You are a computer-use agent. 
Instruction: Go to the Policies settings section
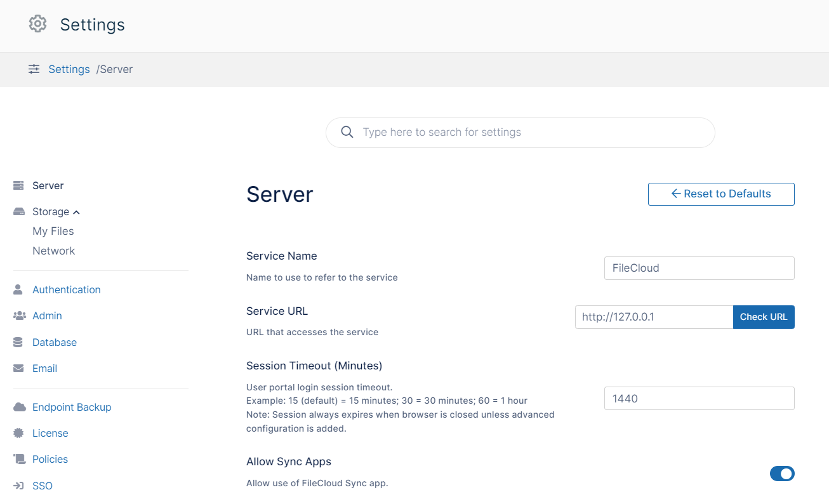coord(50,459)
